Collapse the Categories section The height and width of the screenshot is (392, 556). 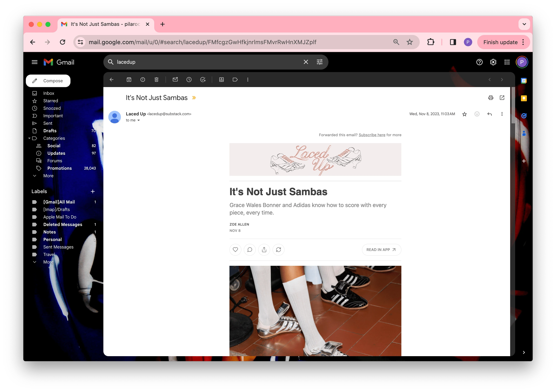[29, 139]
